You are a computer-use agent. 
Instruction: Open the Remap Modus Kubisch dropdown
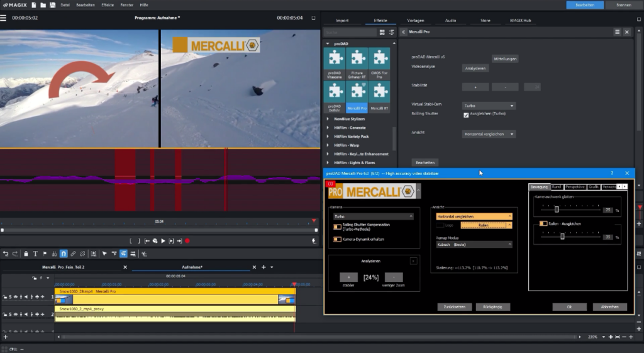pos(474,245)
